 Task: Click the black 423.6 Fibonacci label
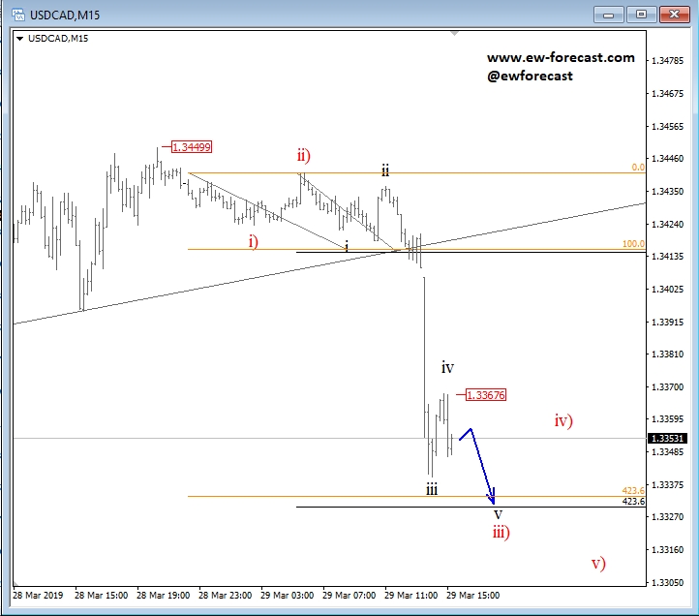click(633, 502)
